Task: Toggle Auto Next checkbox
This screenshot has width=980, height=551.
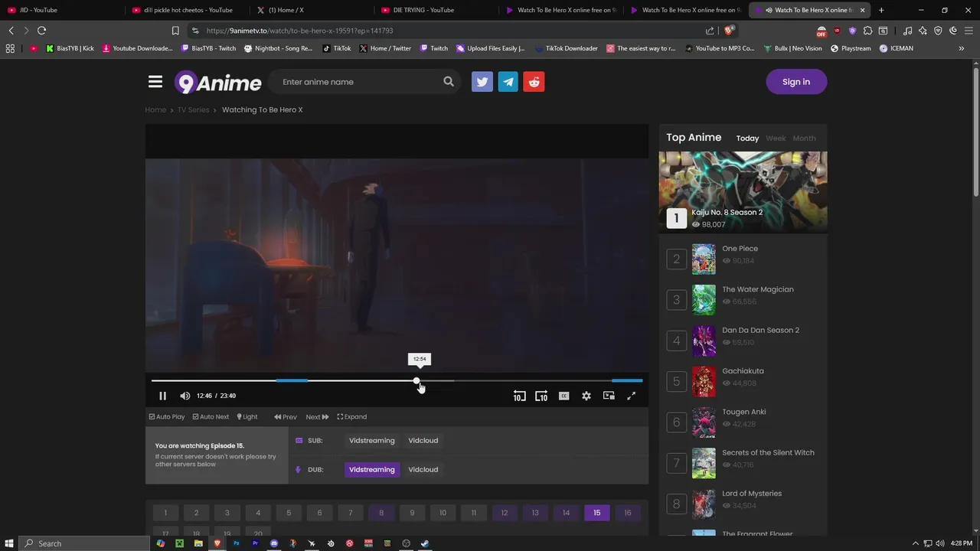Action: tap(211, 417)
